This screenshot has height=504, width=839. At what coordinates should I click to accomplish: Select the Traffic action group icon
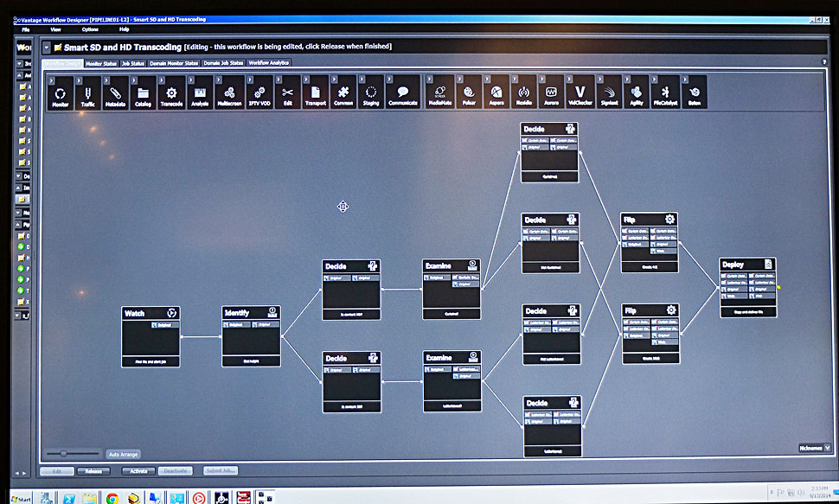(x=87, y=93)
